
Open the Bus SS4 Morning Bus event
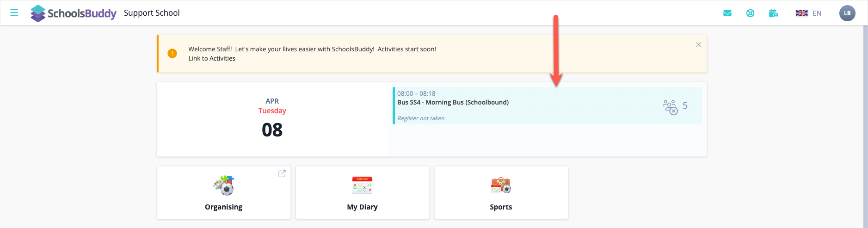coord(453,103)
